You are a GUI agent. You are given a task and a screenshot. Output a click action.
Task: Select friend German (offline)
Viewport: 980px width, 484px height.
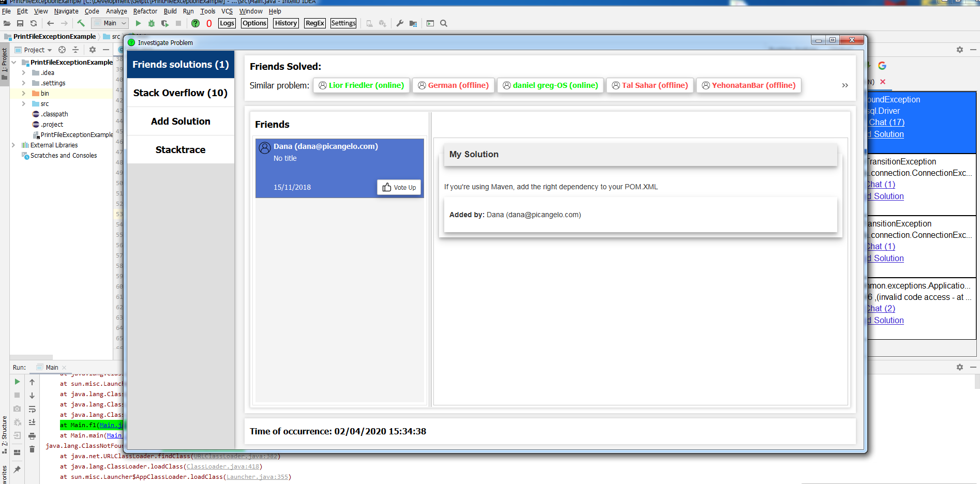(x=454, y=85)
